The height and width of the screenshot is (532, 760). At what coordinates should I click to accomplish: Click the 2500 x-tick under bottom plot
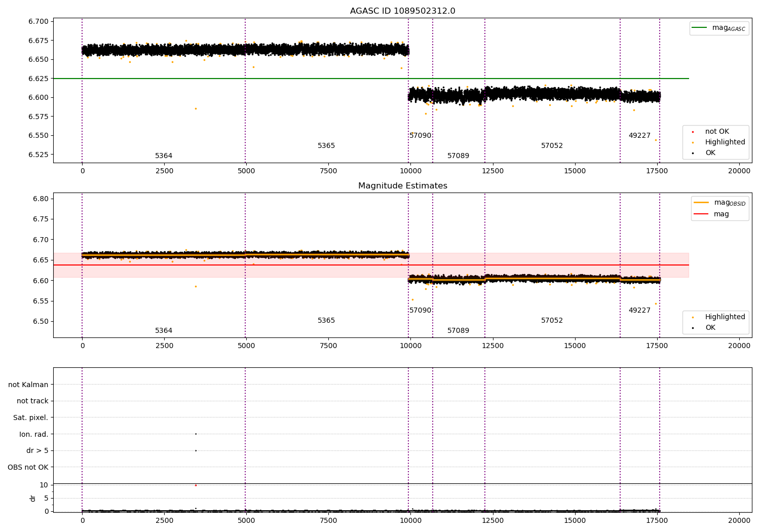(164, 521)
